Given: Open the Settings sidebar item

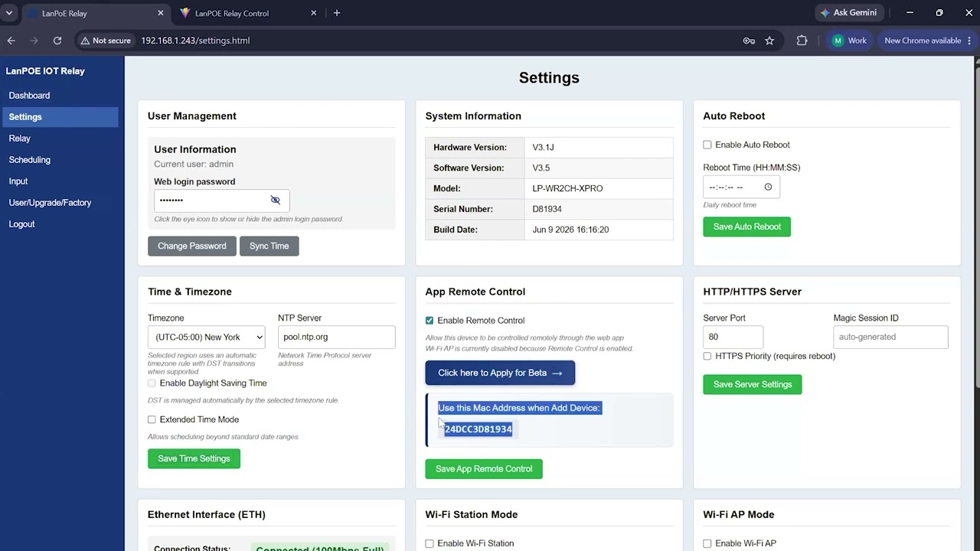Looking at the screenshot, I should (60, 117).
